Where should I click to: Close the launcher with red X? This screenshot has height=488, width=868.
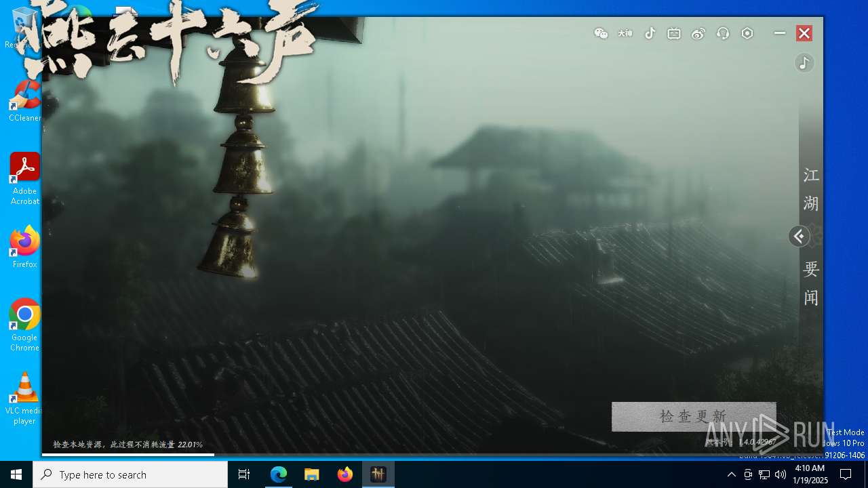point(804,33)
